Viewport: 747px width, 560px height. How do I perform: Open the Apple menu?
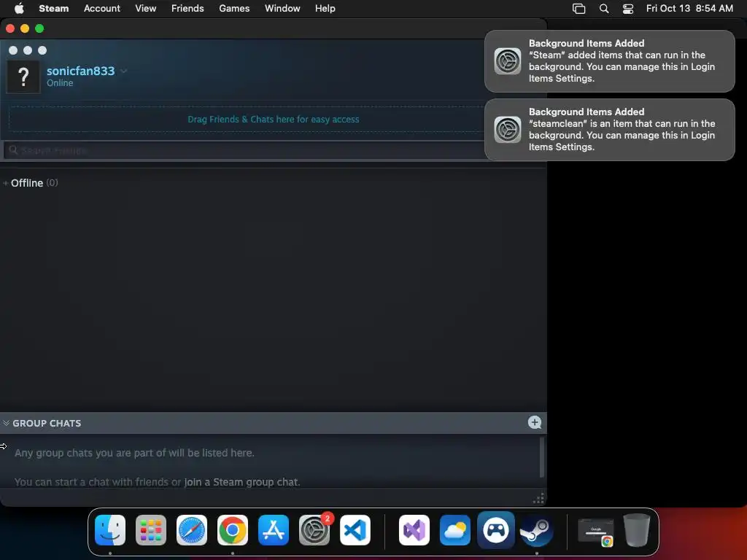pyautogui.click(x=19, y=8)
